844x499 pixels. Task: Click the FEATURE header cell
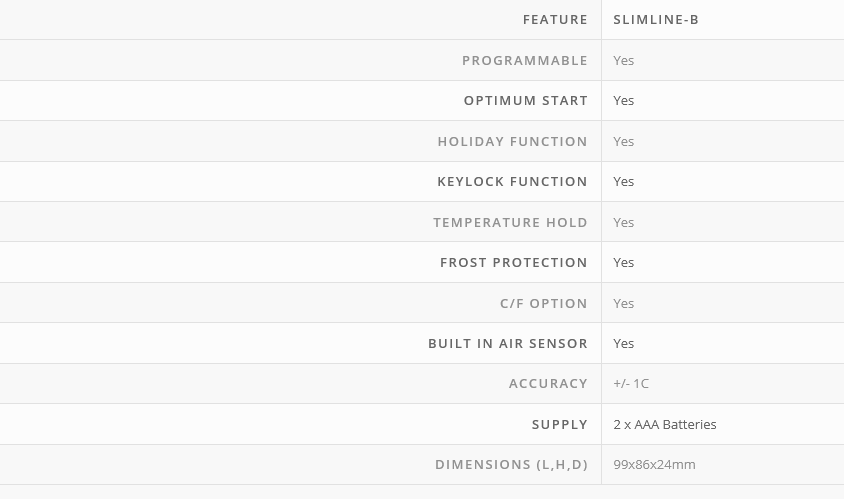pos(555,20)
